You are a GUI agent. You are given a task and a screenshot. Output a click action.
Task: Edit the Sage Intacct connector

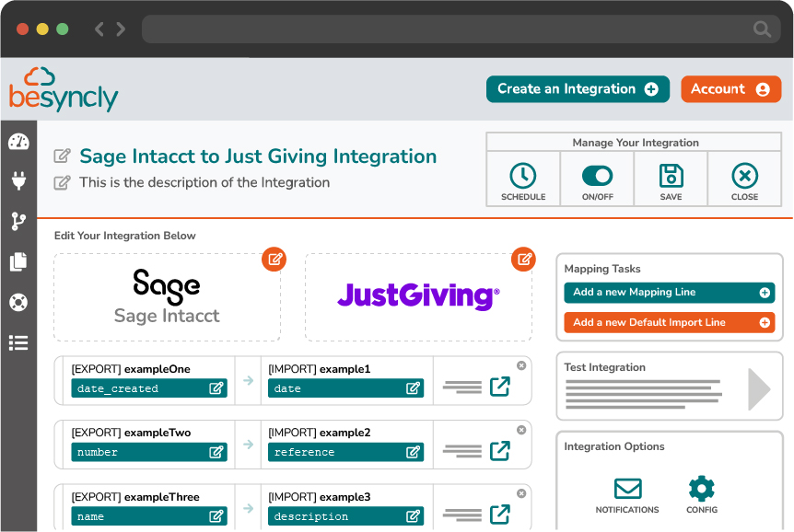click(274, 260)
